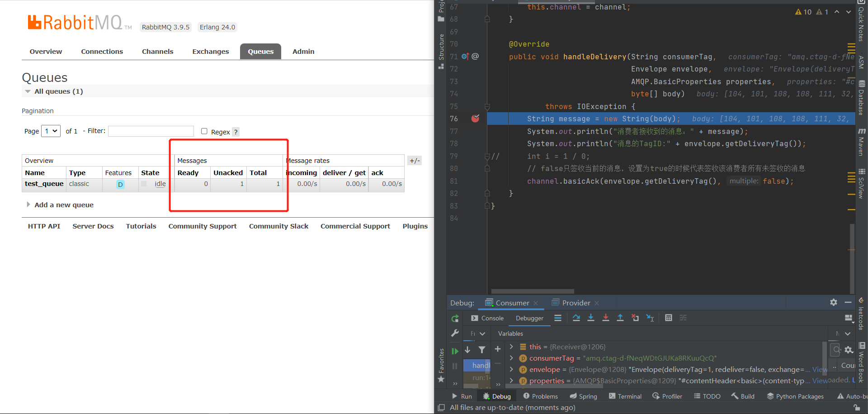Open the test_queue queue link

(44, 184)
